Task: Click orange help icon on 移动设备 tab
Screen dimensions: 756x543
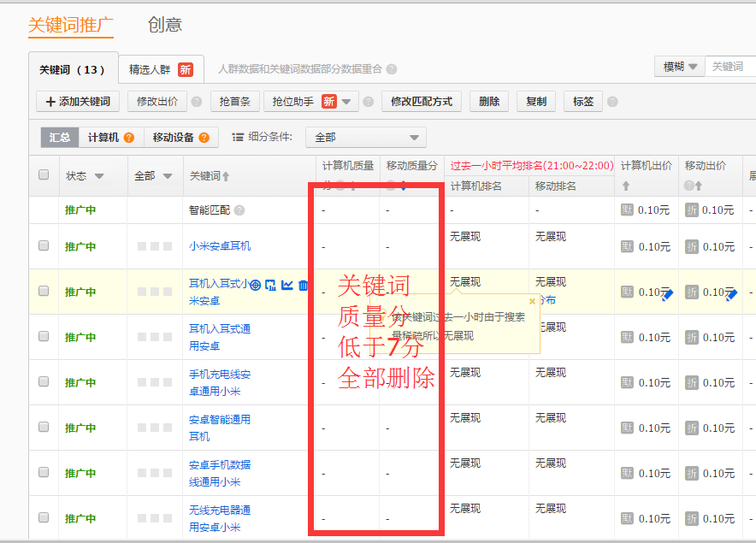Action: (204, 138)
